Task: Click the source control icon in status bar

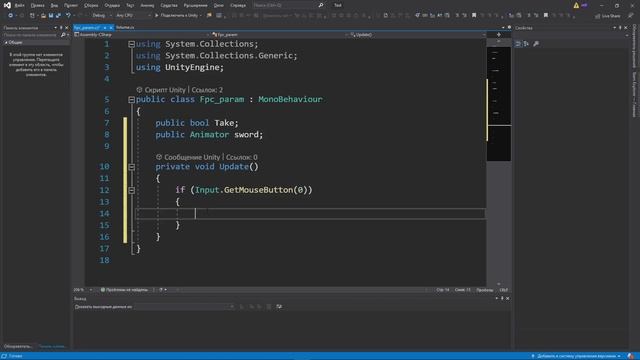Action: (x=532, y=356)
